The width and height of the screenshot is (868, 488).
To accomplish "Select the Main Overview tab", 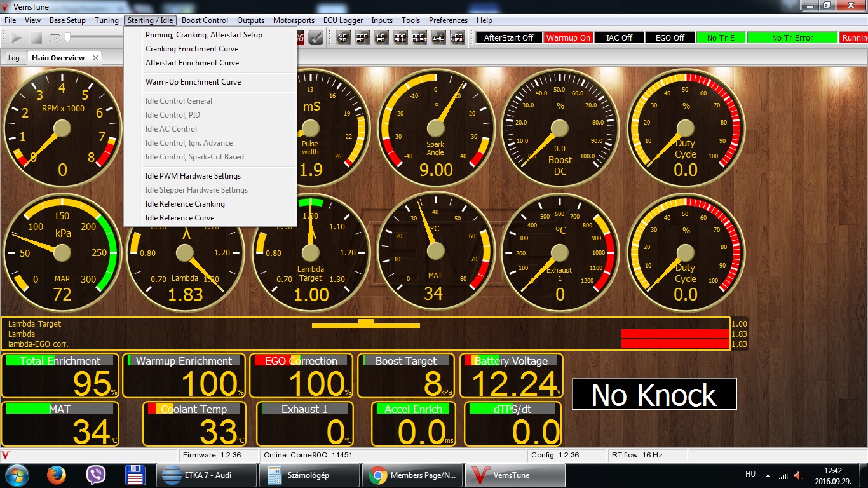I will pyautogui.click(x=58, y=58).
